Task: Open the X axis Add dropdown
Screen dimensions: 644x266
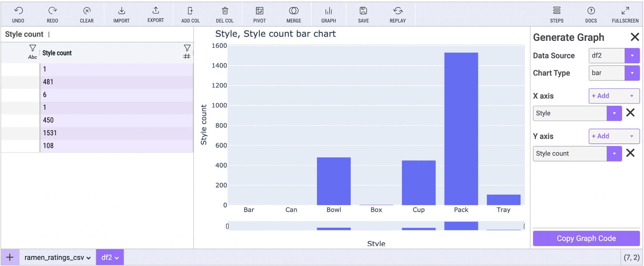Action: coord(614,96)
